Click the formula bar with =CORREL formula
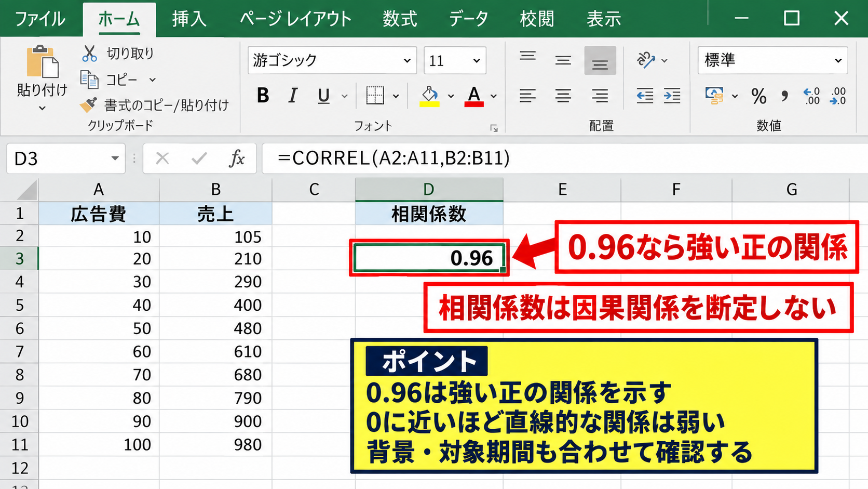 (565, 158)
